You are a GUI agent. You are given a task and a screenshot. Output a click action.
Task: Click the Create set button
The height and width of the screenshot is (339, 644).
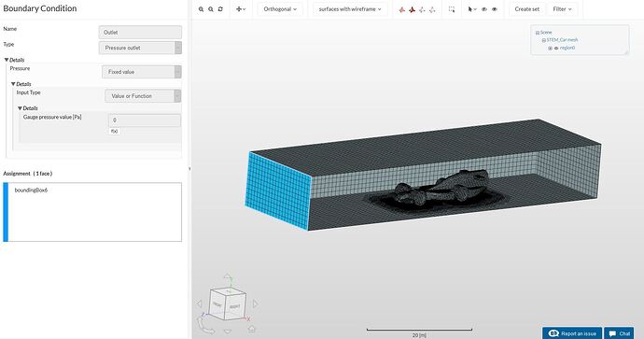527,9
